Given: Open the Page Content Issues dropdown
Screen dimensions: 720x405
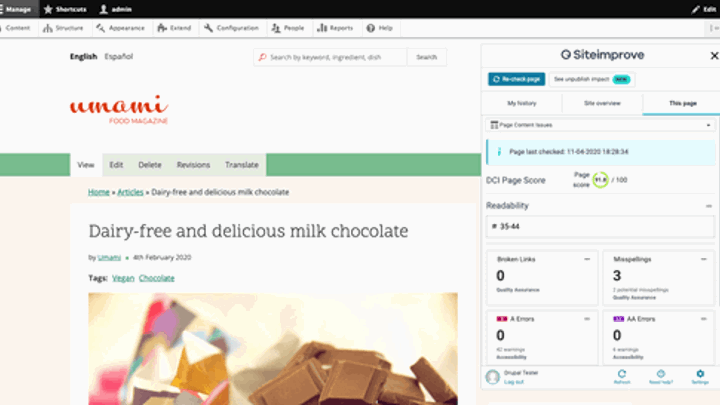Looking at the screenshot, I should (601, 125).
